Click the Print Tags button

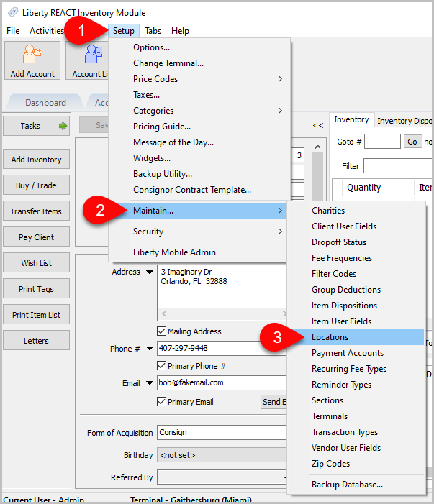[37, 288]
